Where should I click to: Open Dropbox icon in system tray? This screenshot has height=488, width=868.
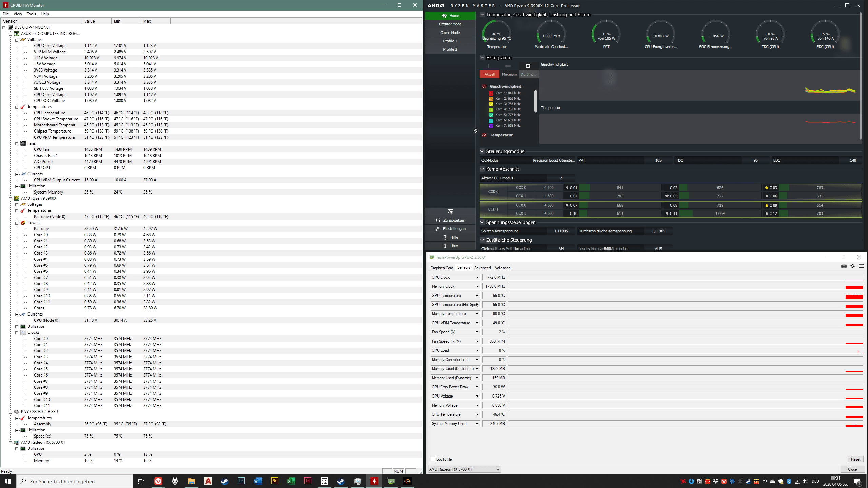coord(715,481)
